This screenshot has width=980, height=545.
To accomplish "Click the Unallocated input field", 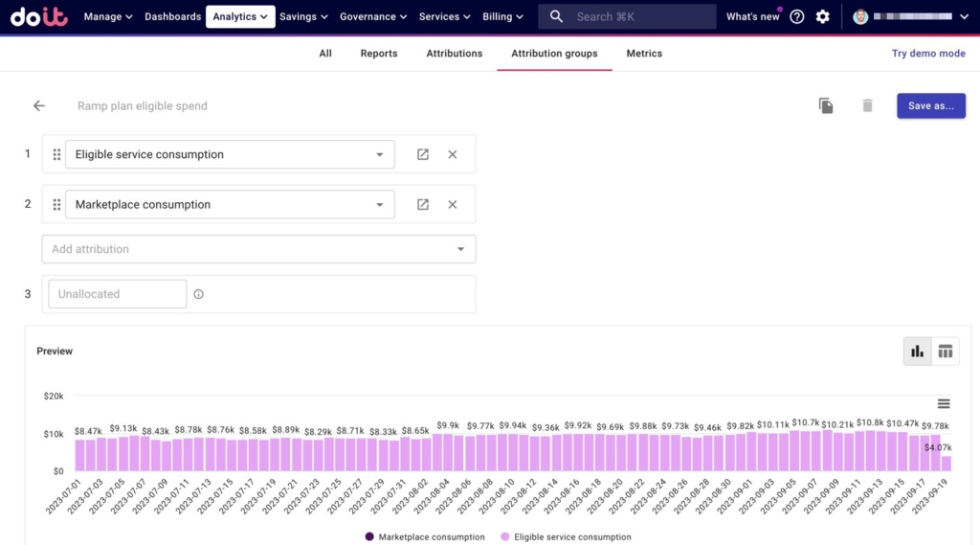I will coord(117,294).
